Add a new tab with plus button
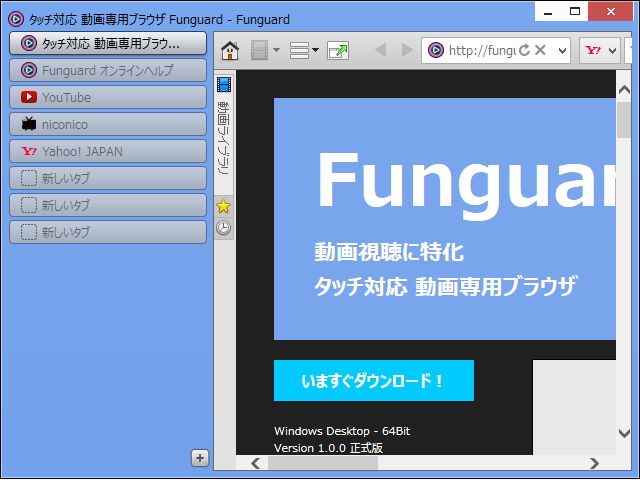640x480 pixels. 200,458
